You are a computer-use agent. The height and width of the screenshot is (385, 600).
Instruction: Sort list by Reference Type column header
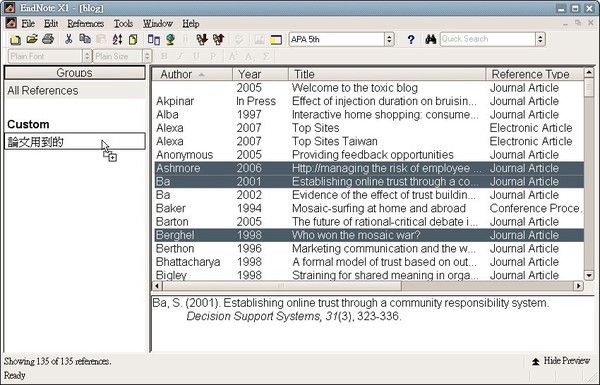(x=535, y=74)
